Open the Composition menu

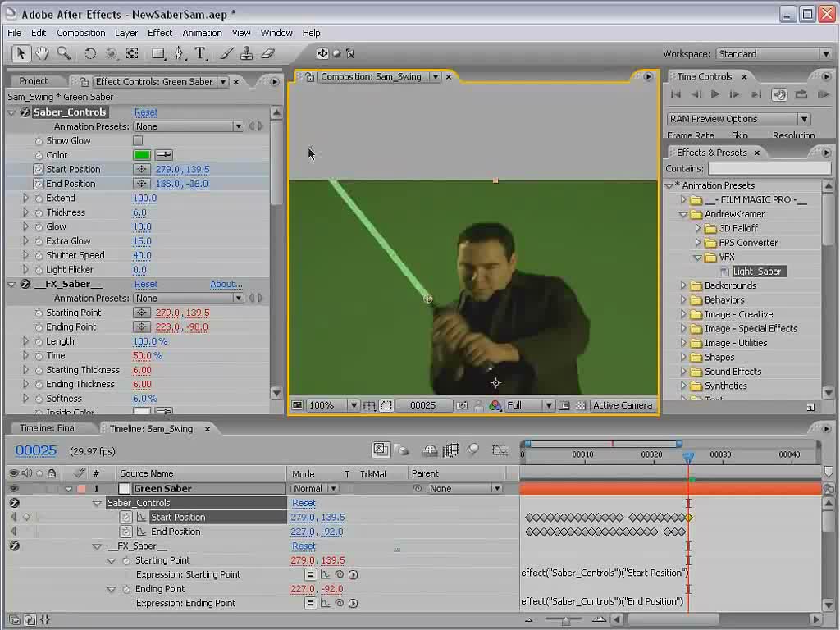click(81, 33)
